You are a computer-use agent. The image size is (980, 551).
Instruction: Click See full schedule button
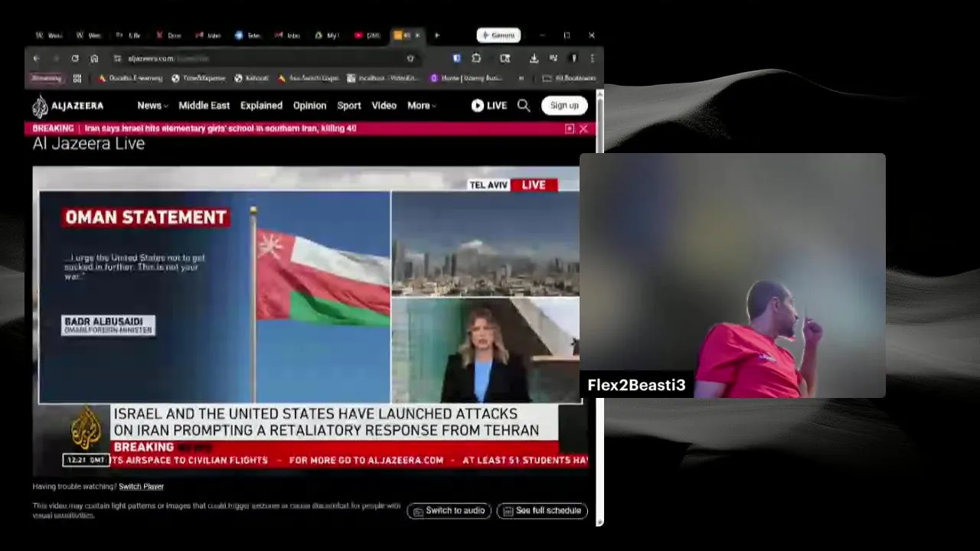(x=542, y=510)
